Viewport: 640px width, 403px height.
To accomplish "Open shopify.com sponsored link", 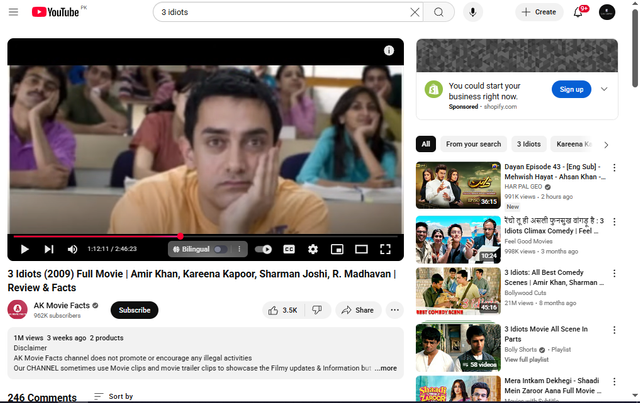I will [500, 107].
